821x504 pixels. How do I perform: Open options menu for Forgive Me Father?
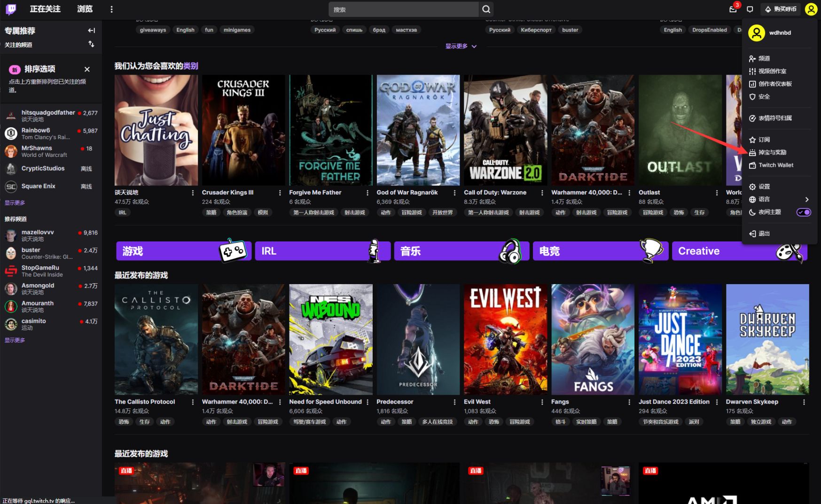click(x=367, y=193)
